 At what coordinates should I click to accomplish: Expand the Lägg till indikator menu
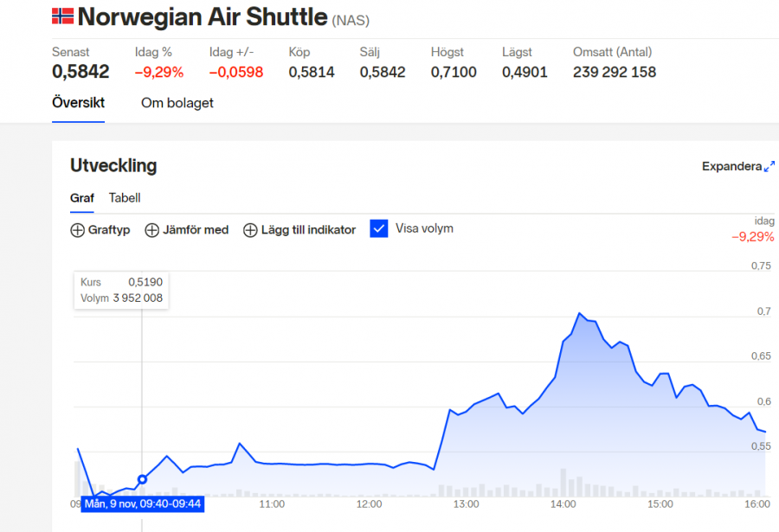point(308,230)
